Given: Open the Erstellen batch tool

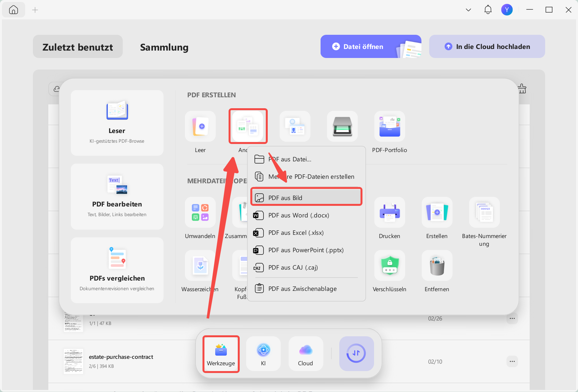Looking at the screenshot, I should 437,212.
